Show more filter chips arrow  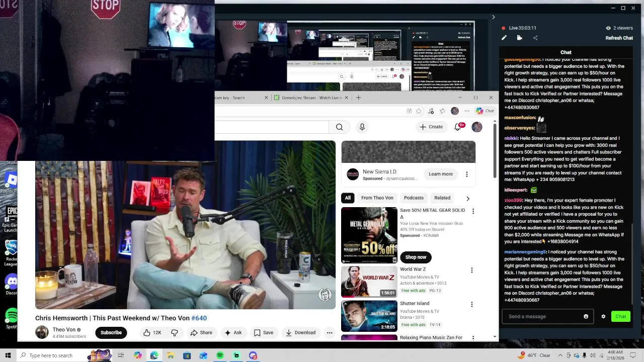468,198
